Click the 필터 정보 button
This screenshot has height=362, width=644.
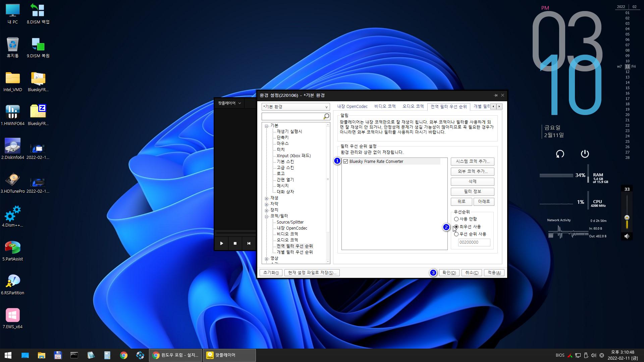tap(473, 192)
